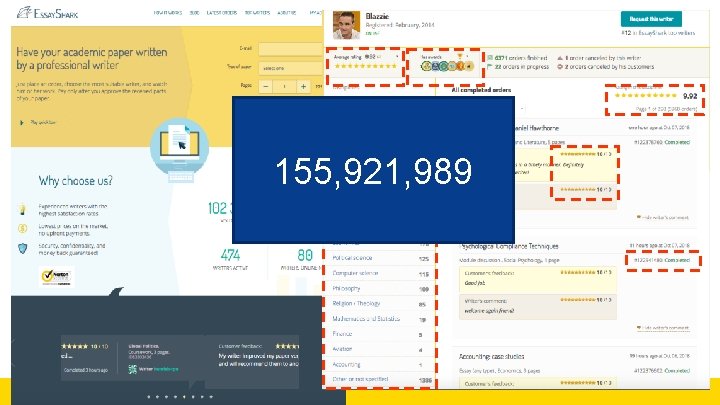Click the orders in progress flag icon
This screenshot has width=720, height=405.
tap(490, 67)
